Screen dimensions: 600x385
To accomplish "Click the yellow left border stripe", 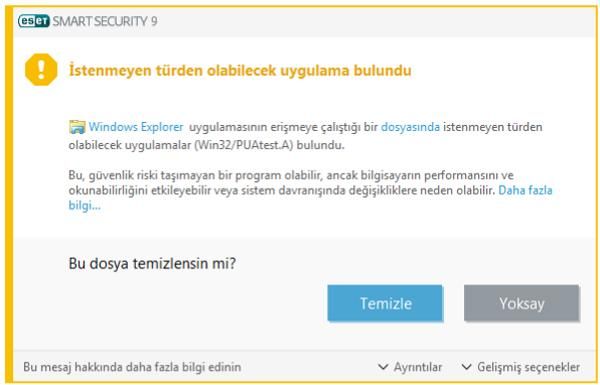I will pyautogui.click(x=10, y=193).
